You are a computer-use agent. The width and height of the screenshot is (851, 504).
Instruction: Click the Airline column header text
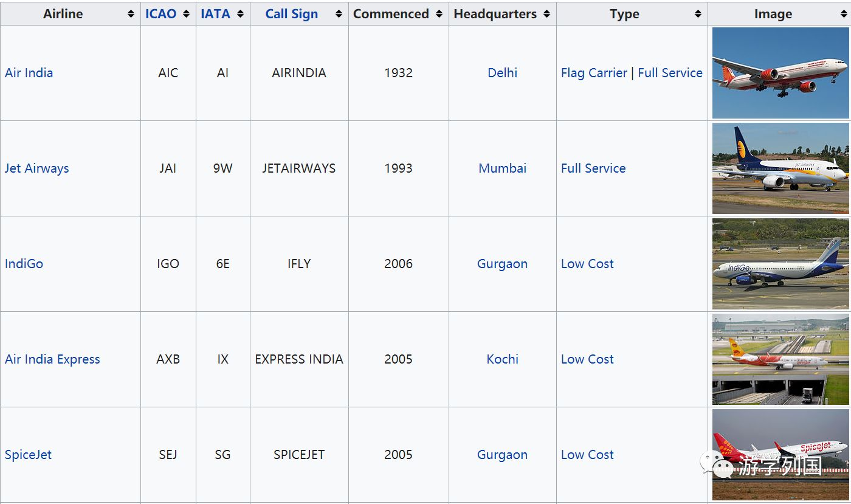point(63,14)
